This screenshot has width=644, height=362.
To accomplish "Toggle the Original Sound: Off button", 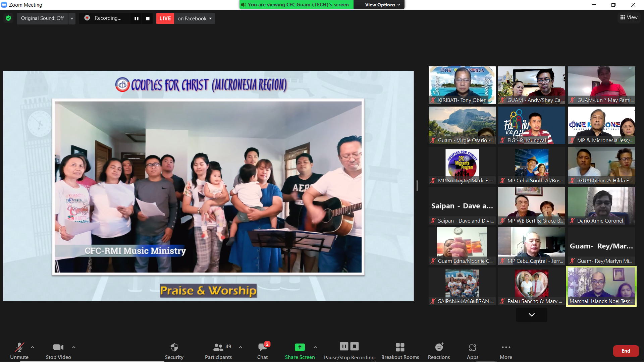I will [42, 18].
